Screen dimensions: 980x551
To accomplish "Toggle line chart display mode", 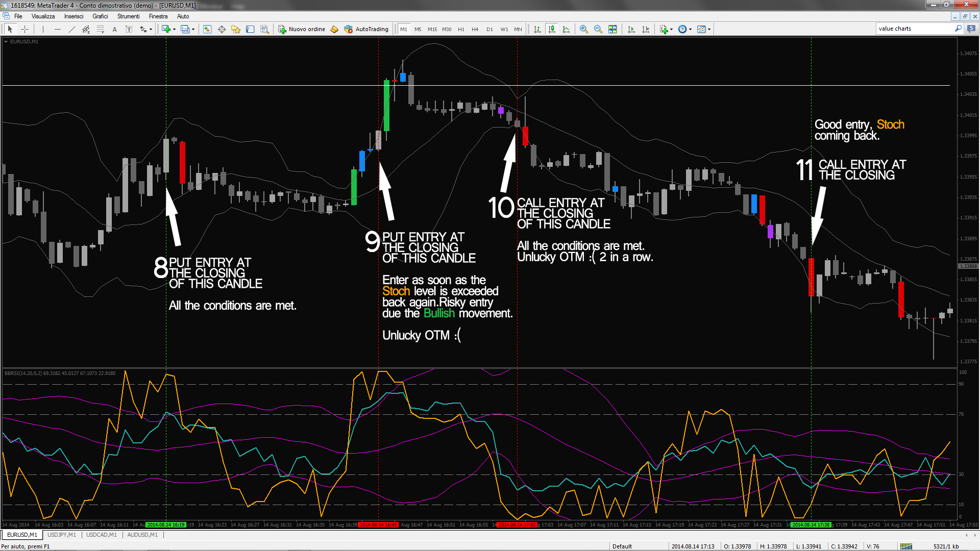I will pos(566,29).
